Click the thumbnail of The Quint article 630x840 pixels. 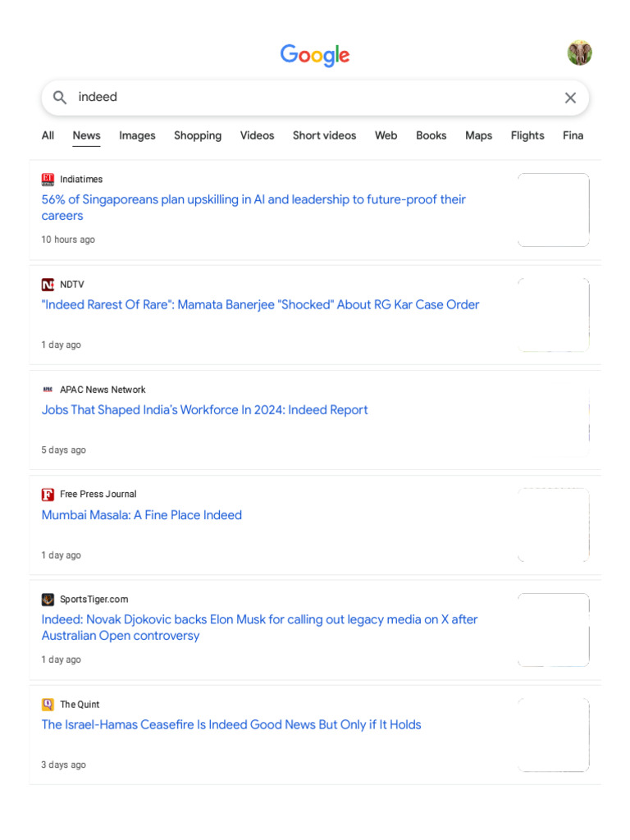pos(554,735)
